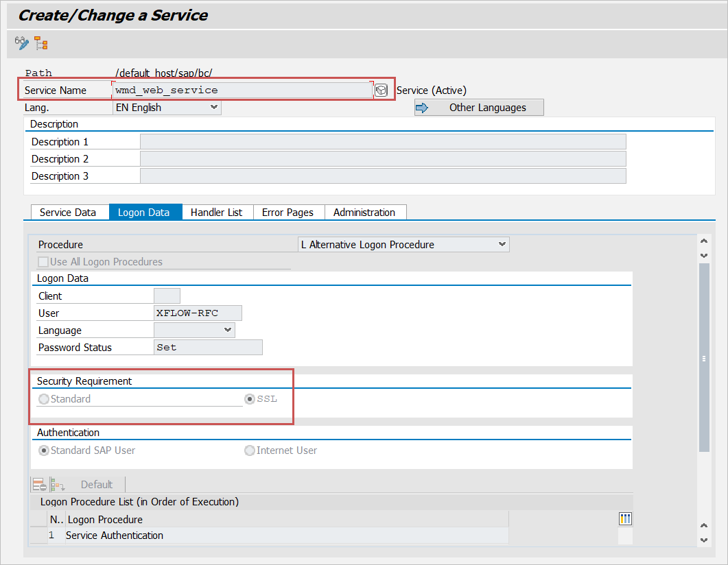Check the Use All Logon Procedures box
The width and height of the screenshot is (728, 565).
point(43,262)
